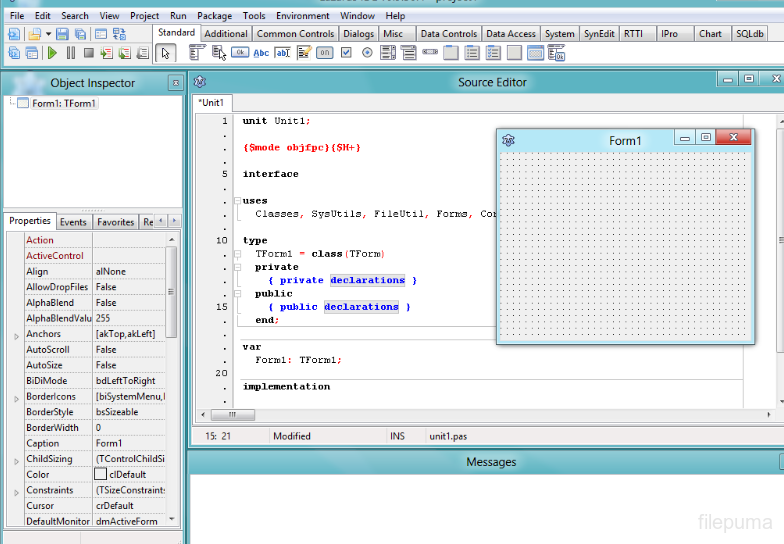This screenshot has height=544, width=784.
Task: Expand the BorderIcons property node
Action: (x=15, y=398)
